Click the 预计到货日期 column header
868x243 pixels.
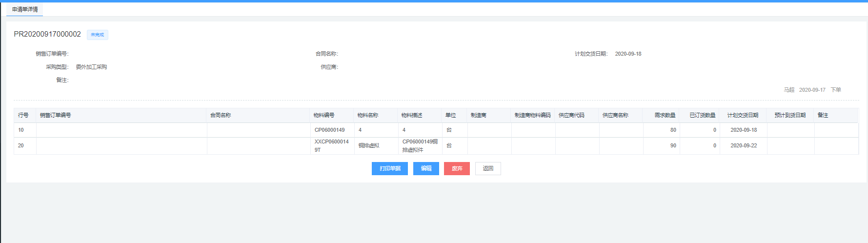click(790, 115)
